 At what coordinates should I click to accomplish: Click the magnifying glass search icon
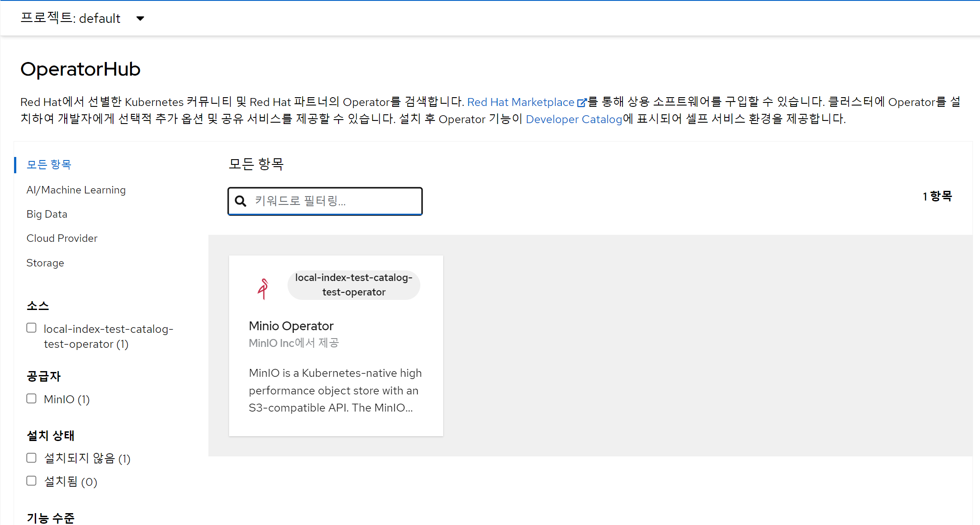tap(240, 201)
